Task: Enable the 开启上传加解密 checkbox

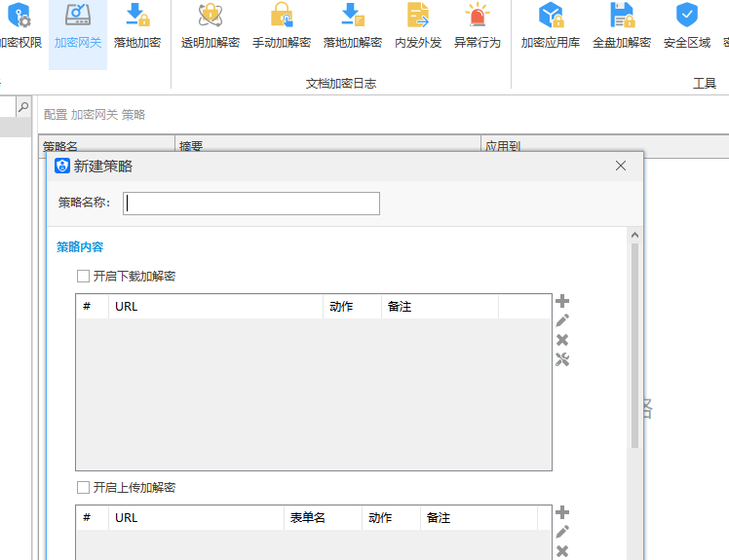Action: (x=84, y=488)
